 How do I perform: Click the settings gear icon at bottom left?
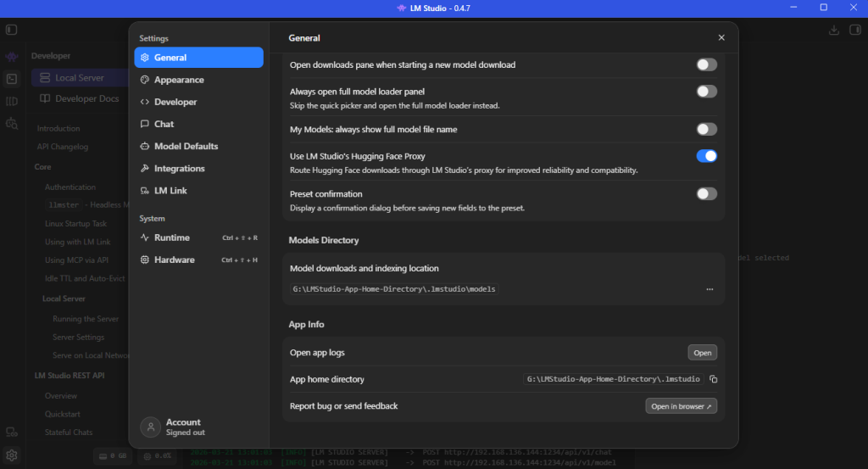point(12,455)
